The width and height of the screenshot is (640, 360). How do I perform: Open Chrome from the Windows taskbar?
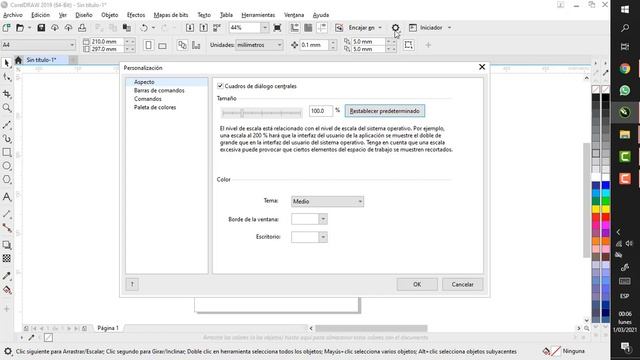click(624, 69)
